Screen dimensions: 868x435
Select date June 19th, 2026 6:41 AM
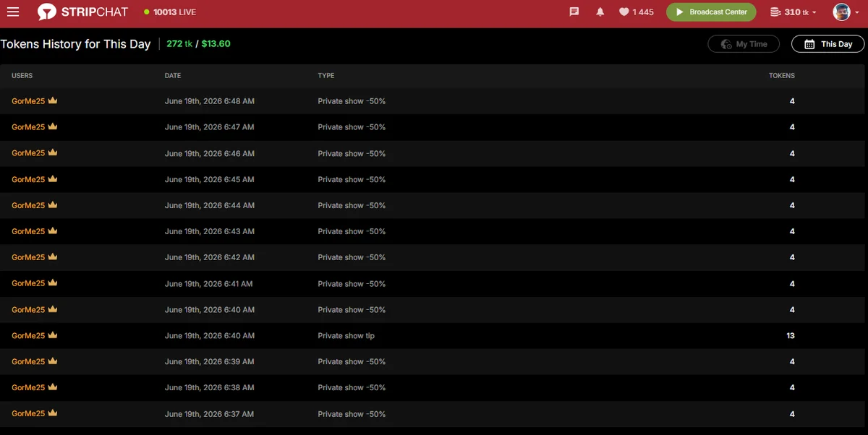pos(209,283)
